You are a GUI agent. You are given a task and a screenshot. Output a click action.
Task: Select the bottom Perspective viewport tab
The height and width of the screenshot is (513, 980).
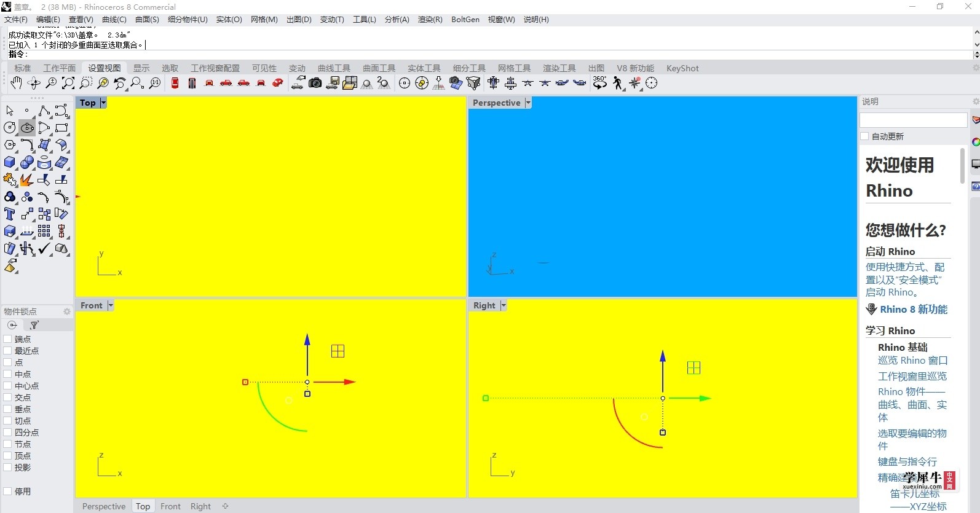pos(104,506)
